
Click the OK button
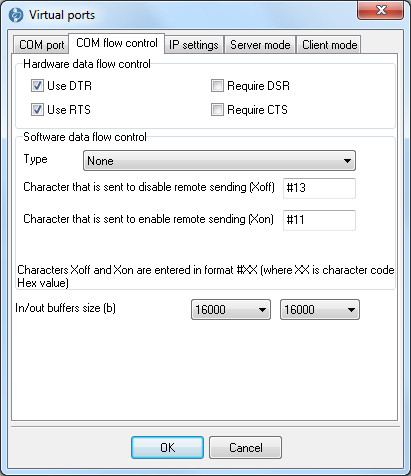[167, 447]
